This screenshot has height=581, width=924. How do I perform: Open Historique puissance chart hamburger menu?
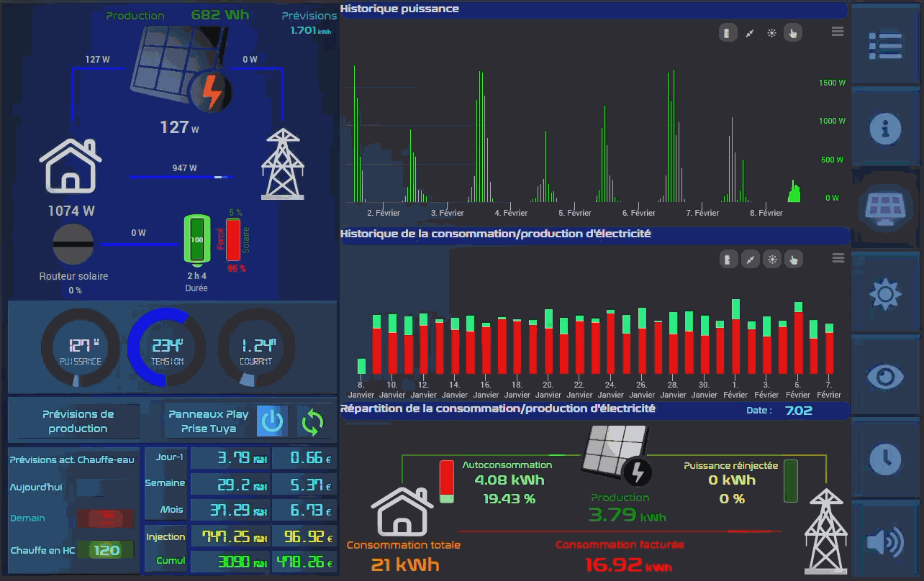click(837, 31)
